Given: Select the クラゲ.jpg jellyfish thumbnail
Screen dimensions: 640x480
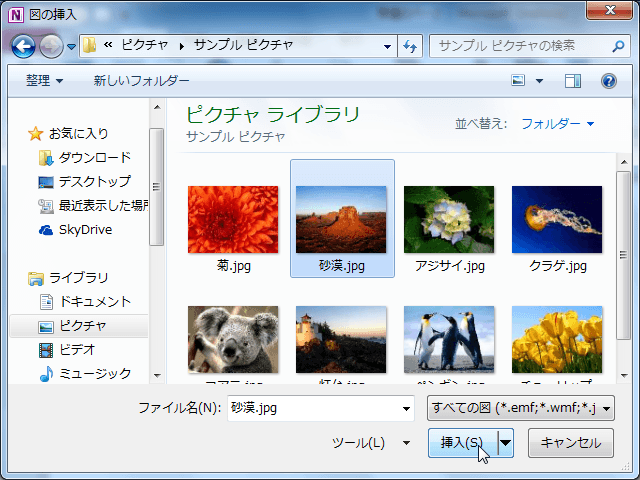Looking at the screenshot, I should click(x=557, y=220).
